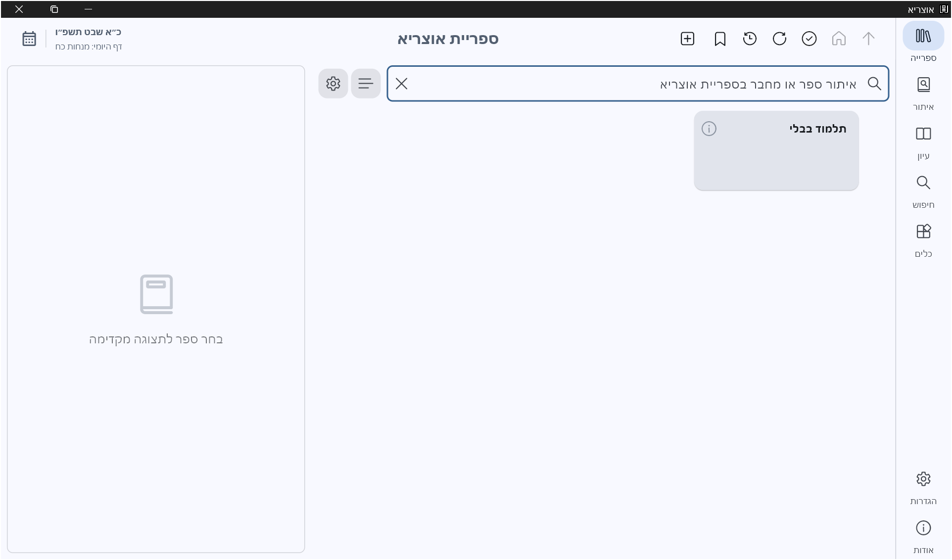The image size is (952, 560).
Task: Click the checkmark circle toolbar icon
Action: pos(809,39)
